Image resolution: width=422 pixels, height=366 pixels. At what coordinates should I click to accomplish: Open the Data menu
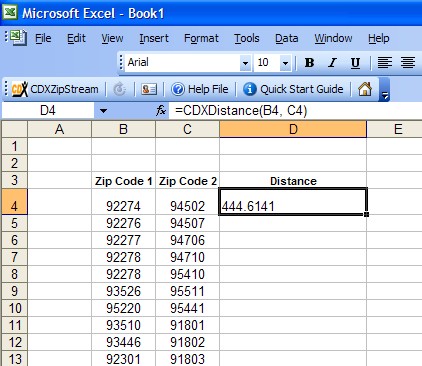click(287, 38)
